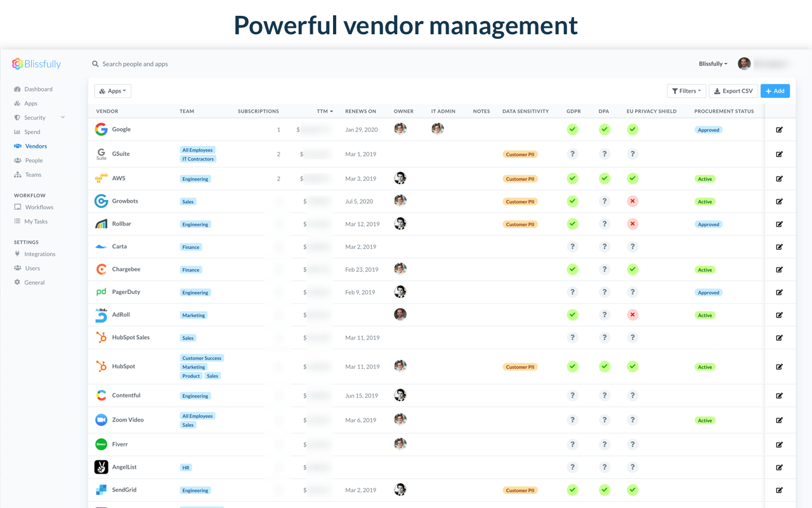Click the Zoom Video vendor logo

[101, 420]
